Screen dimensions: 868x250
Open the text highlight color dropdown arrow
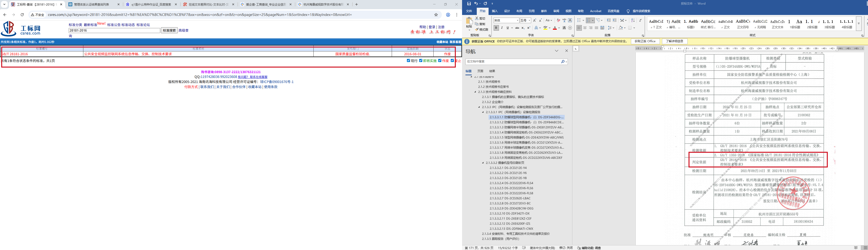pos(550,28)
